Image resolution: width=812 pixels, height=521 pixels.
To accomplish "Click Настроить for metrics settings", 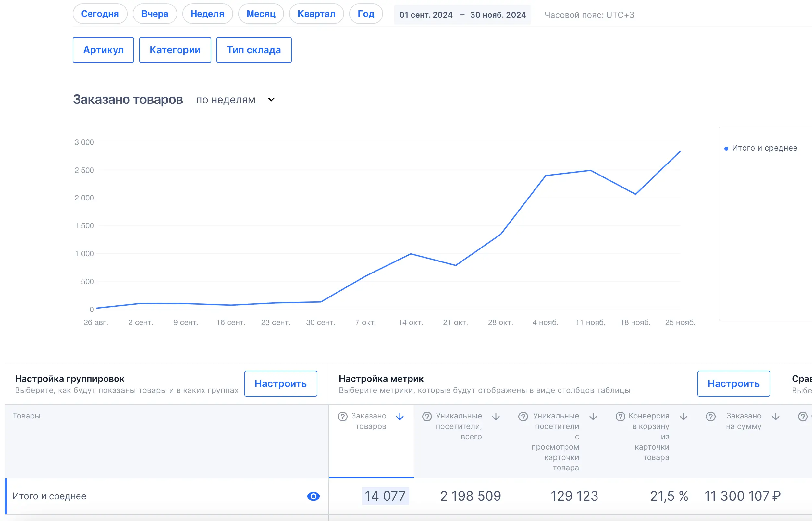I will tap(733, 384).
